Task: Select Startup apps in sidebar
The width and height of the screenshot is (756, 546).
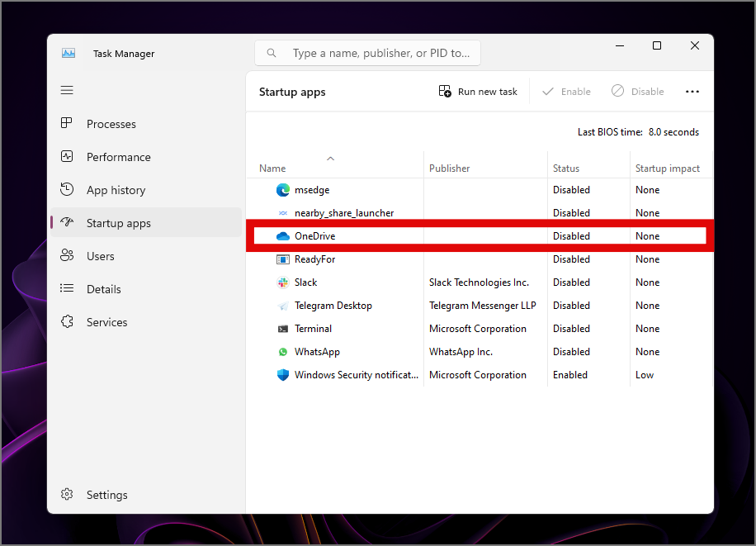Action: coord(146,223)
